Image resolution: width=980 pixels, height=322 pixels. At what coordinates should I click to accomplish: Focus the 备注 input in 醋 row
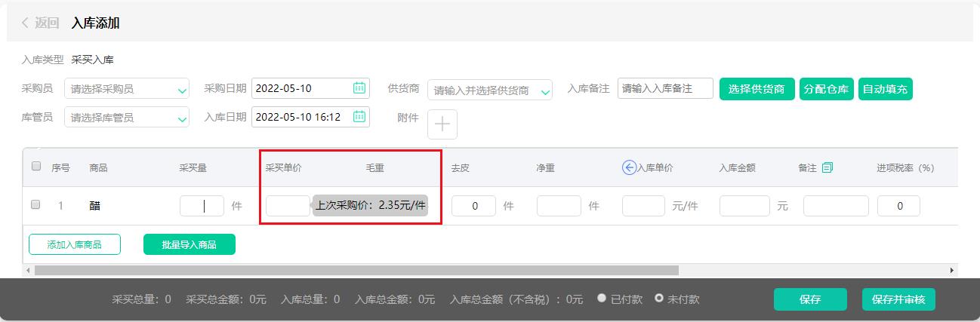pos(836,206)
